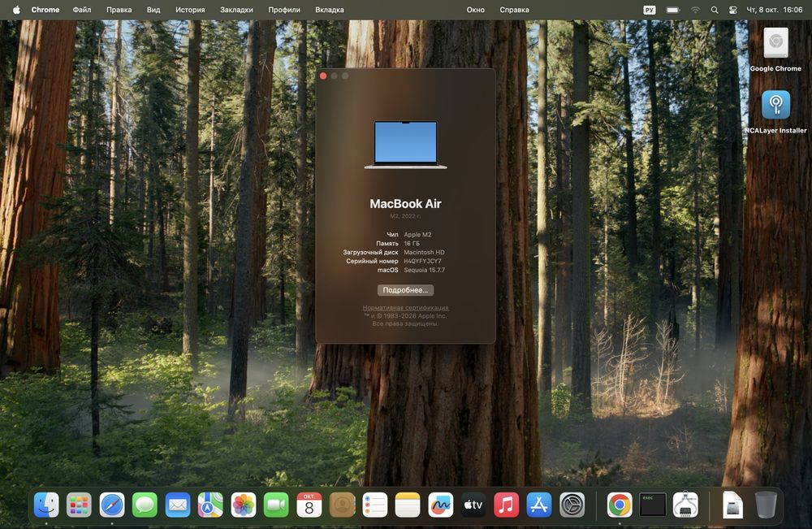Open the Messages app in Dock

pos(145,505)
